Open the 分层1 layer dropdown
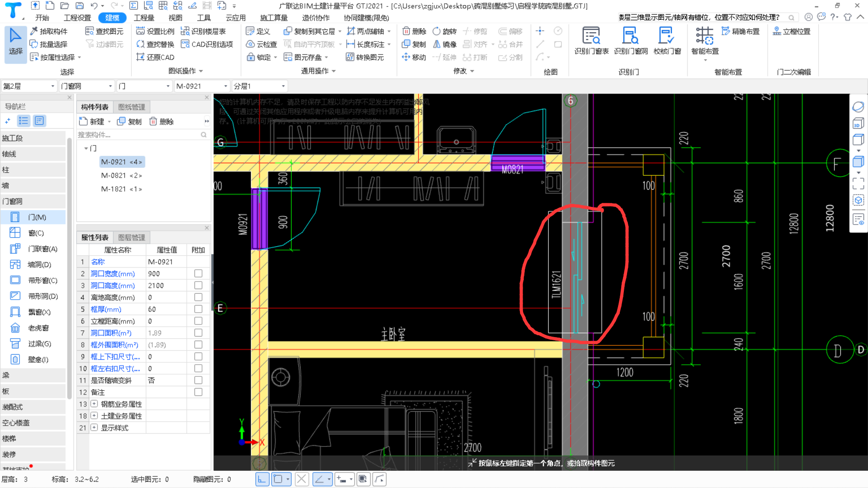 click(259, 86)
